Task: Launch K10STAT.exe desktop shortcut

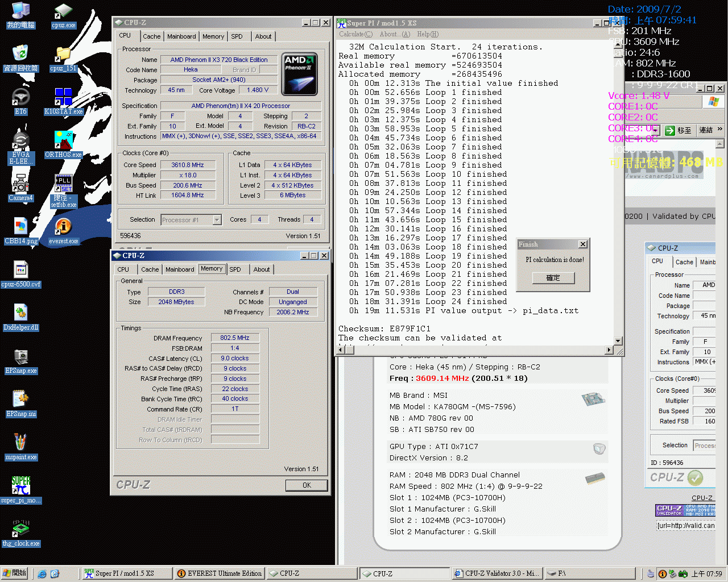Action: pos(63,102)
